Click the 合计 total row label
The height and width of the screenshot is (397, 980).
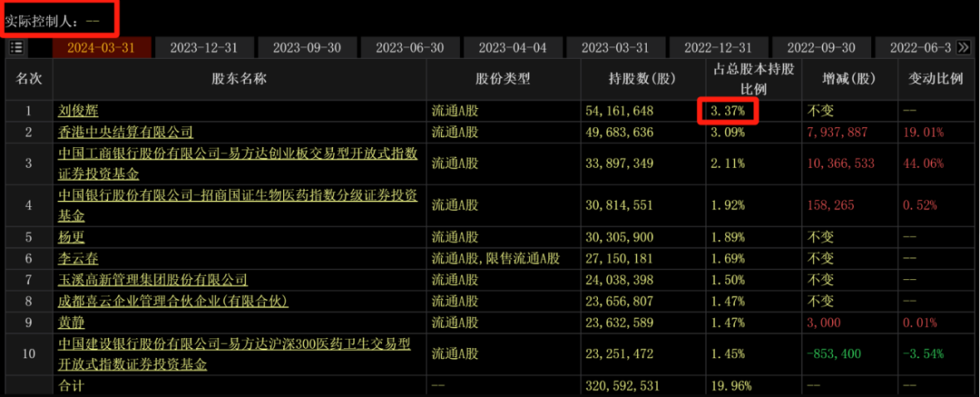coord(72,385)
